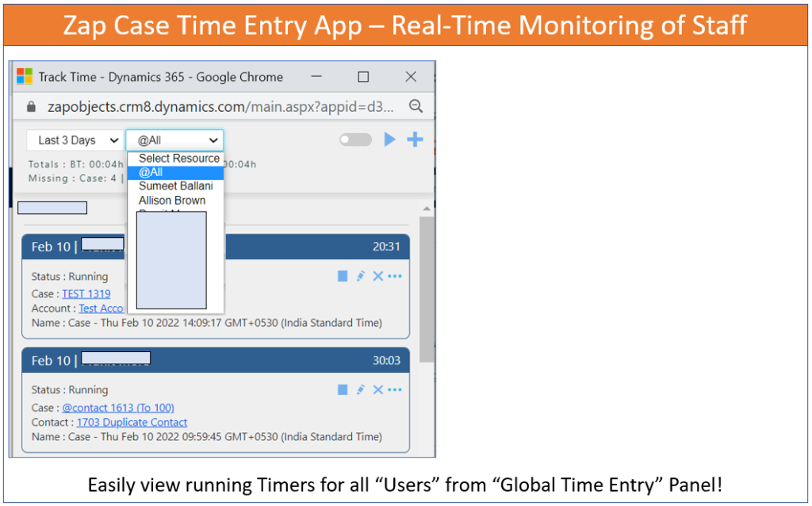Stop the running 30:03 timer
812x506 pixels.
tap(343, 389)
